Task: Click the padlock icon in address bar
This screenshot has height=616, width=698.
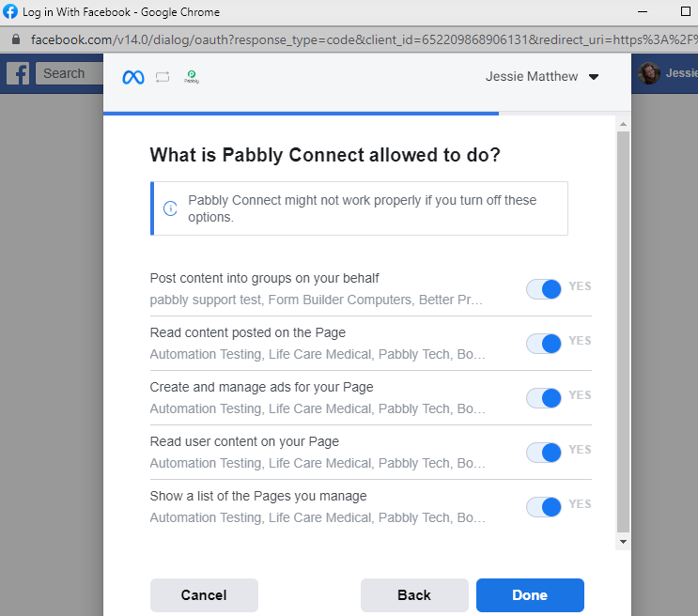Action: [16, 39]
